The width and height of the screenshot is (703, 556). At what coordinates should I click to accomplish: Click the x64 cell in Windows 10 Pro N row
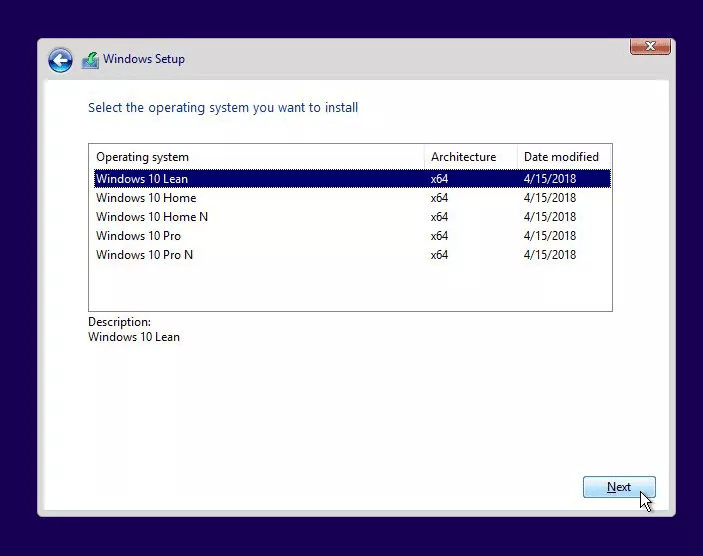coord(439,255)
